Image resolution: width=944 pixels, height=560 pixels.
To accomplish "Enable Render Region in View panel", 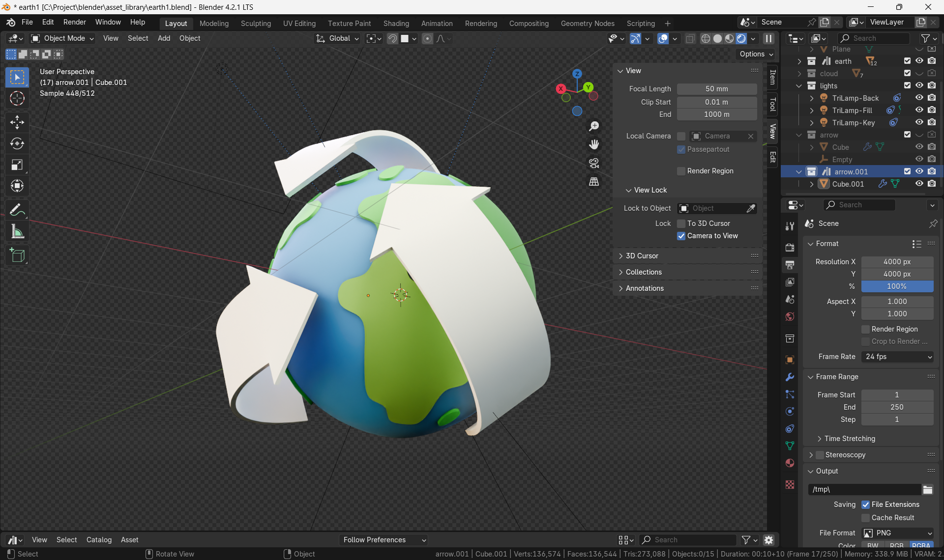I will 681,171.
